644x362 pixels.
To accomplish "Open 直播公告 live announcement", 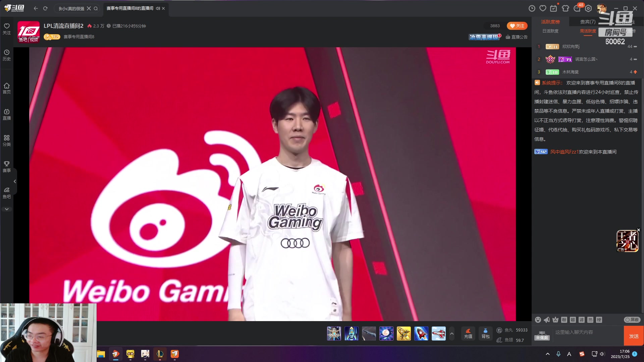I will [517, 37].
